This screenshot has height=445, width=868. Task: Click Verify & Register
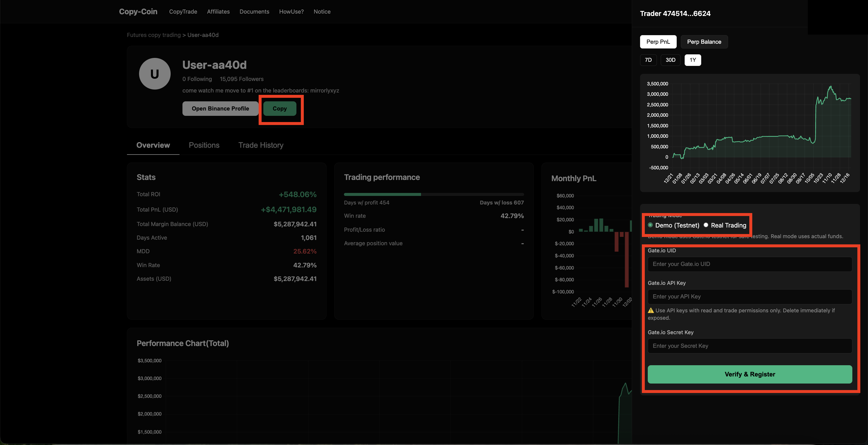pos(750,374)
